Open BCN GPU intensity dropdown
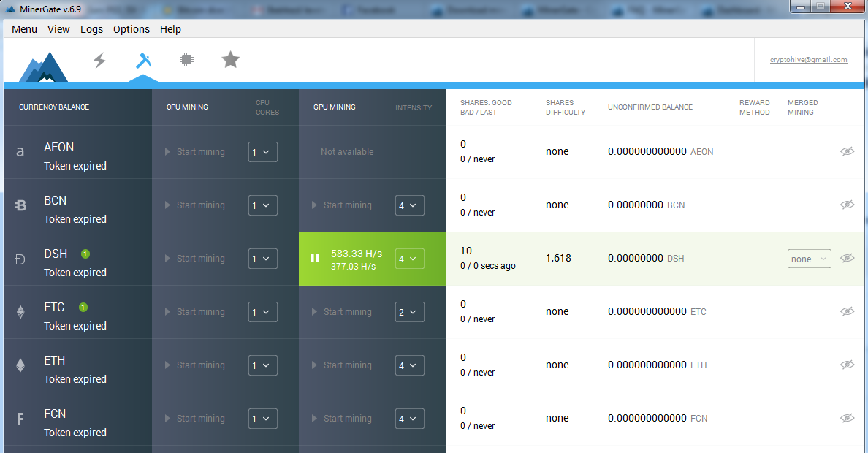The width and height of the screenshot is (868, 453). (410, 205)
